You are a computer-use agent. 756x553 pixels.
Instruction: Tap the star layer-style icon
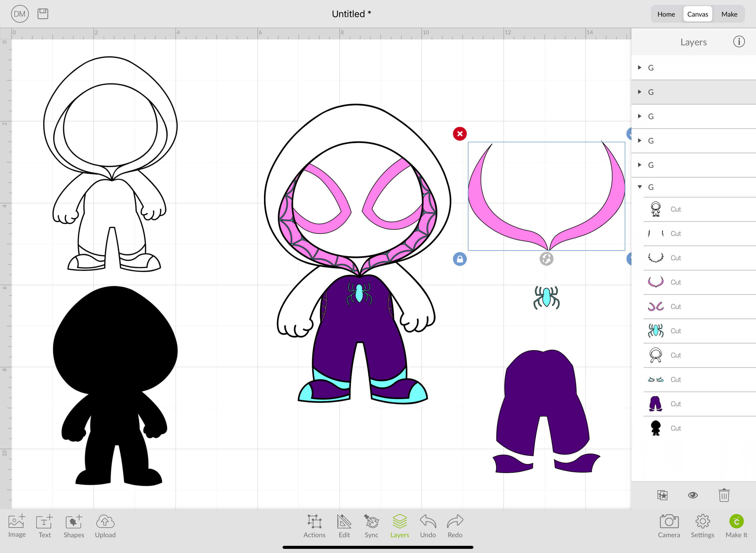(662, 495)
